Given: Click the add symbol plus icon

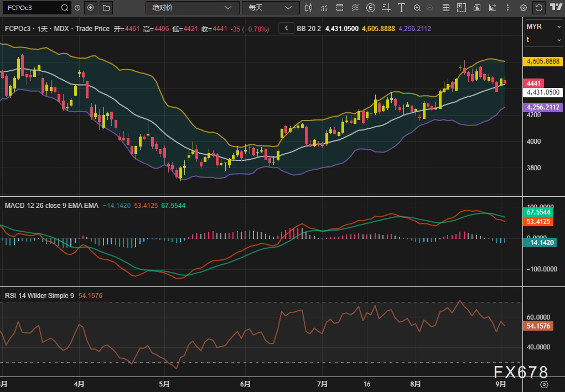Looking at the screenshot, I should pos(91,8).
